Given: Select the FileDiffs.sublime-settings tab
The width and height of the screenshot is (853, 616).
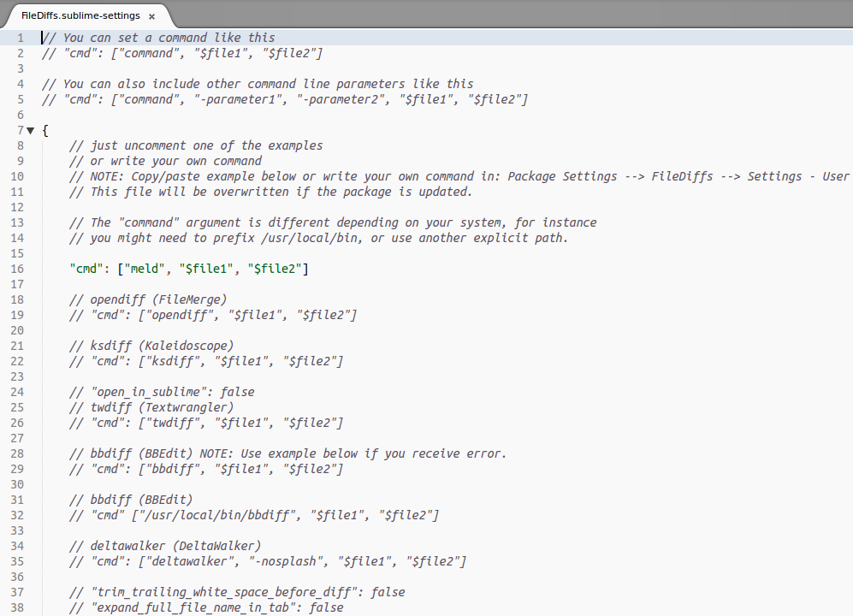Looking at the screenshot, I should point(80,15).
